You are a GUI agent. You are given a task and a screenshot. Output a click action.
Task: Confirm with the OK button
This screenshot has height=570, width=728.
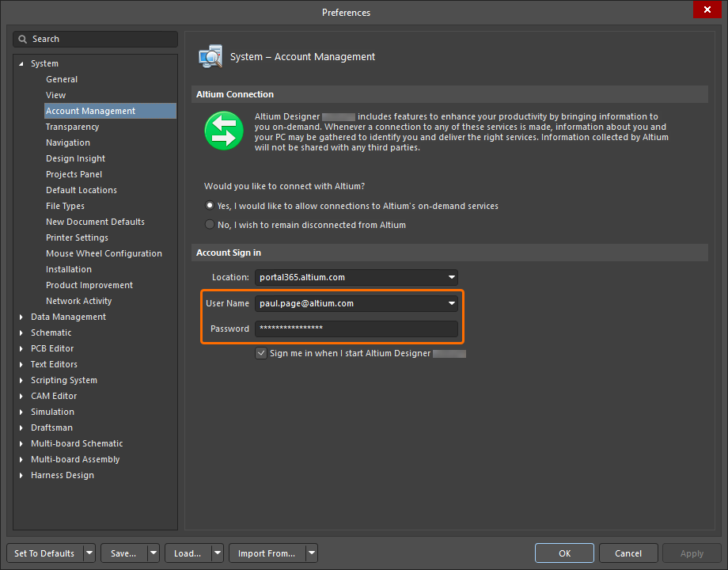tap(564, 553)
